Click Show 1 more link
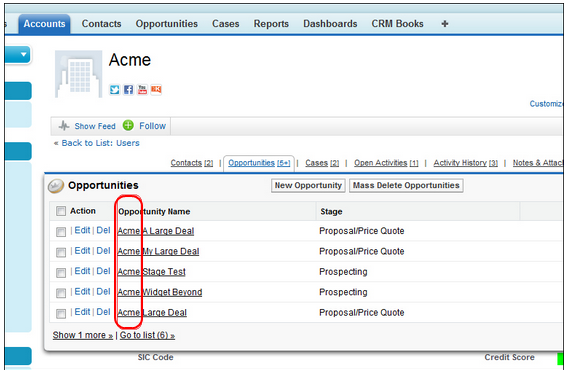Image resolution: width=569 pixels, height=370 pixels. (83, 335)
